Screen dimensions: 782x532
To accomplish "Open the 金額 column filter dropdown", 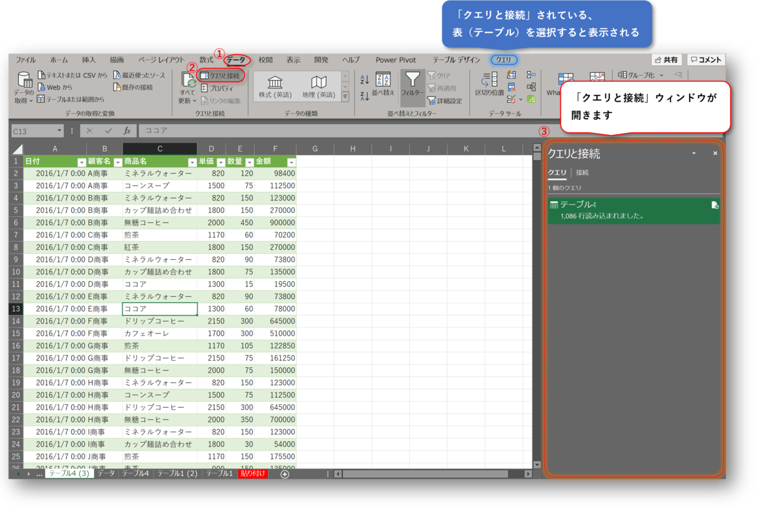I will click(x=291, y=161).
